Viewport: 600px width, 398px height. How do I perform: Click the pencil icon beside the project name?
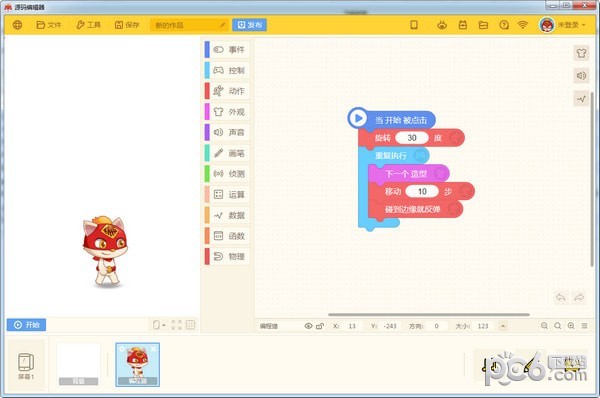click(x=222, y=25)
